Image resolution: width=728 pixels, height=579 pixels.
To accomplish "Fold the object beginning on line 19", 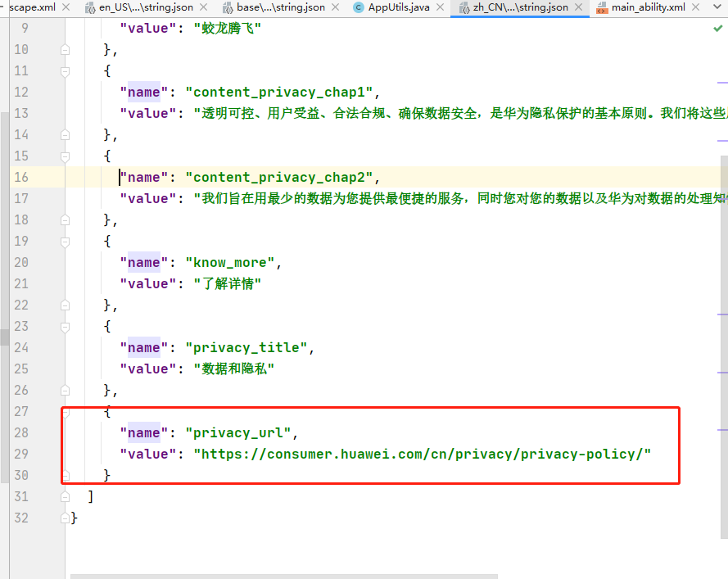I will coord(66,241).
